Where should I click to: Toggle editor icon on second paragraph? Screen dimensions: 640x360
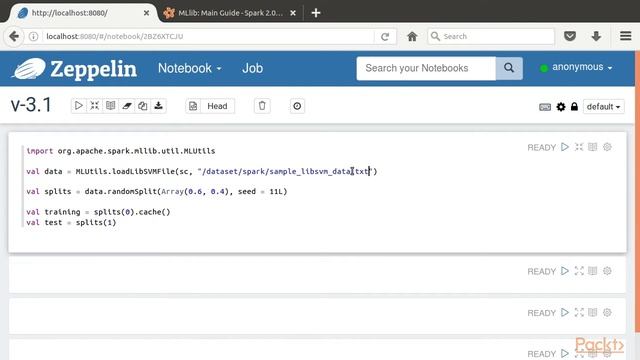coord(579,271)
